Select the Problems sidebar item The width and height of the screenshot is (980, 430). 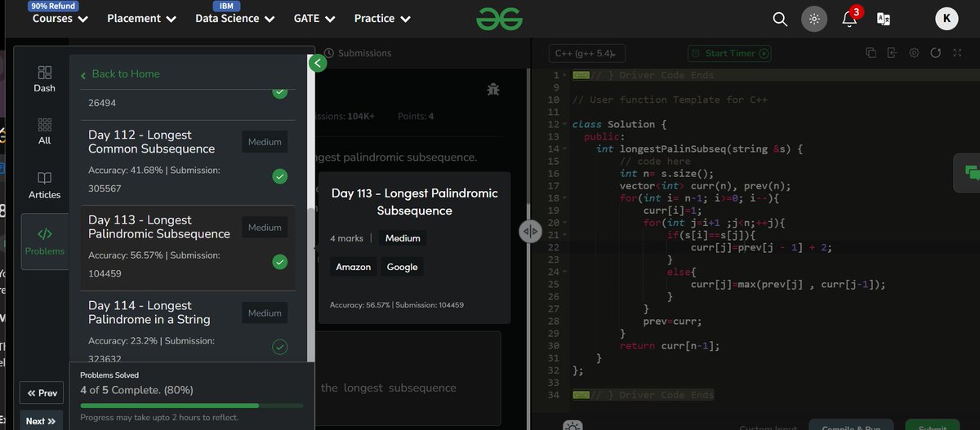tap(44, 242)
